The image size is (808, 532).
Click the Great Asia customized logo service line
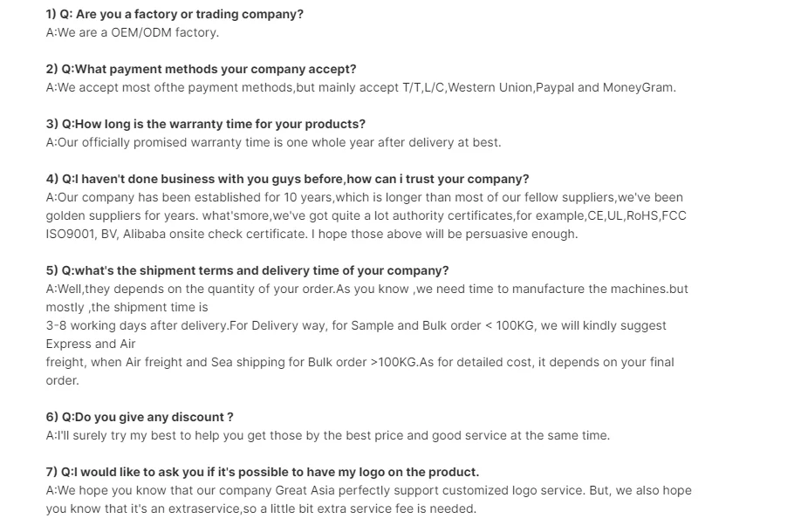pos(368,490)
